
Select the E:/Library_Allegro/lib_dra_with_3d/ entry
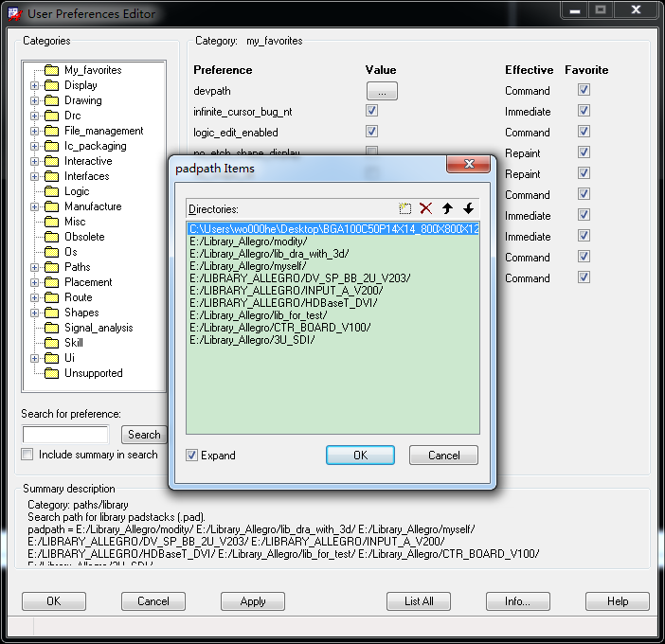pos(332,254)
